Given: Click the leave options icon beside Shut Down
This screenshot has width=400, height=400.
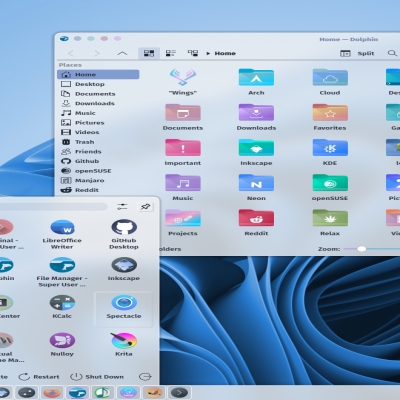Looking at the screenshot, I should [145, 377].
